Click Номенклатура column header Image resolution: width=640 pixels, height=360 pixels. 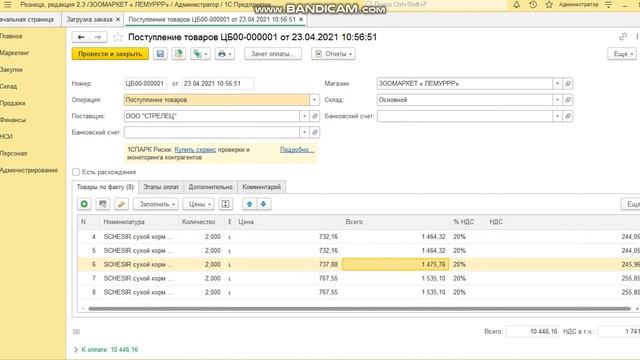pyautogui.click(x=138, y=222)
